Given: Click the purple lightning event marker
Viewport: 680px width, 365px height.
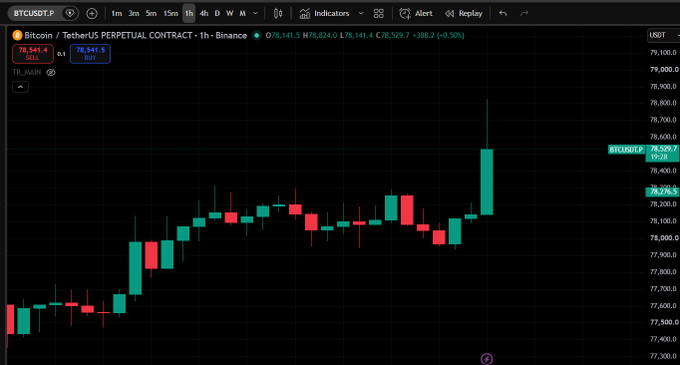Looking at the screenshot, I should tap(487, 359).
